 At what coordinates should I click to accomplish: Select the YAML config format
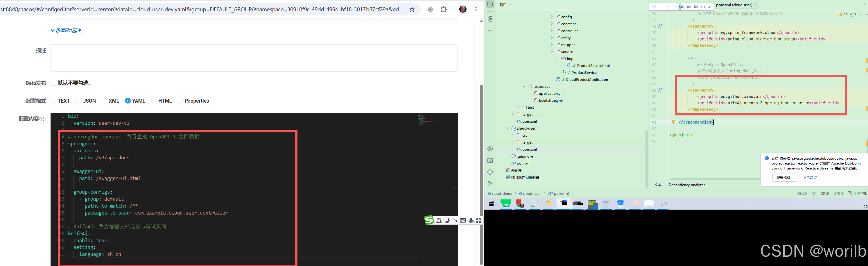pos(128,101)
